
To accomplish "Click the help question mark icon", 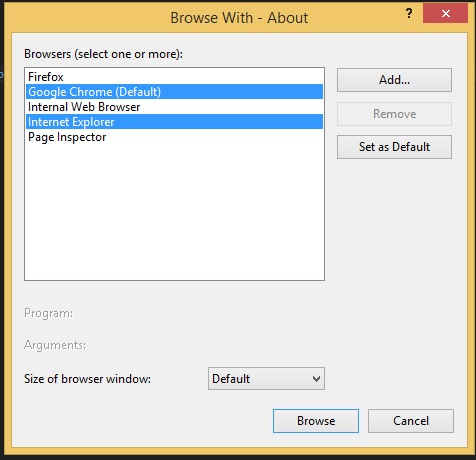I will pyautogui.click(x=409, y=13).
